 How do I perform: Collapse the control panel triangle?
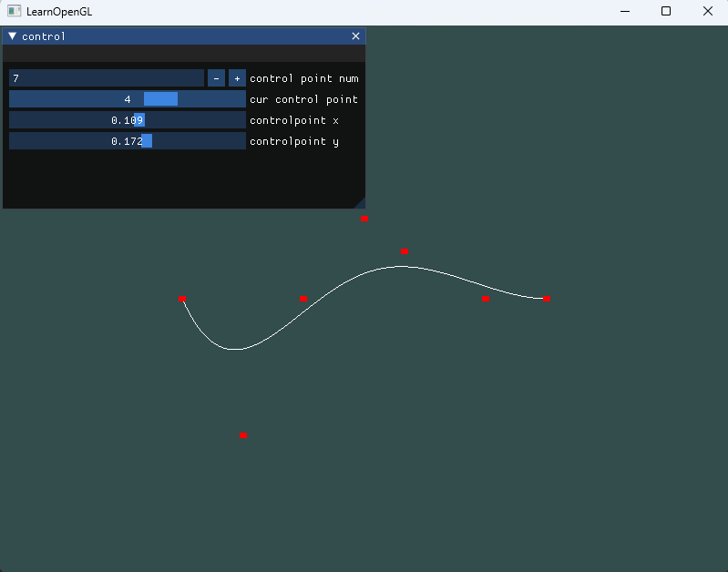point(13,36)
